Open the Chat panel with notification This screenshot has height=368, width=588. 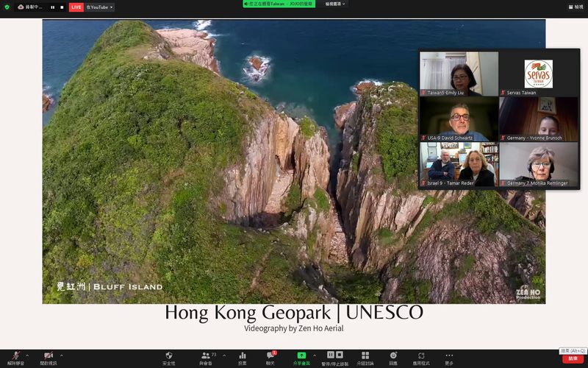(270, 358)
